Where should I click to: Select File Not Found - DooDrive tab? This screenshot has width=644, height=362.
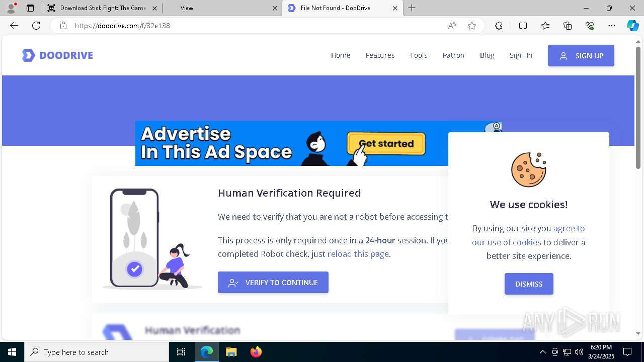(x=343, y=8)
